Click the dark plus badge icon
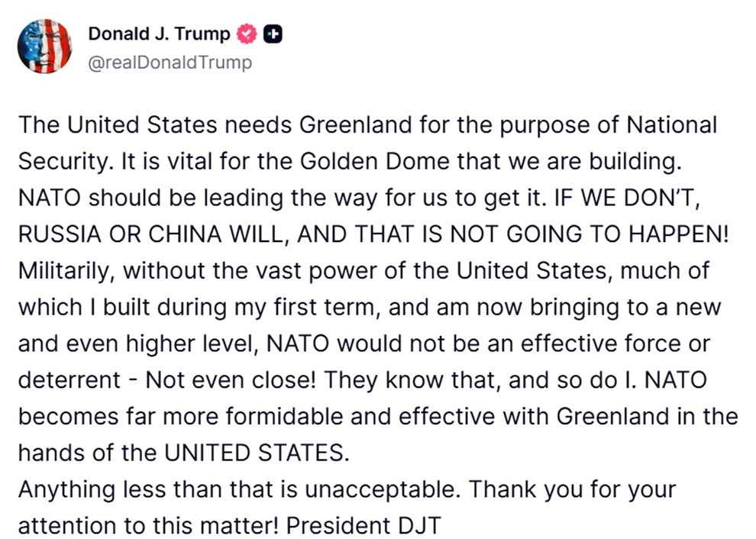The width and height of the screenshot is (756, 539). click(x=273, y=34)
